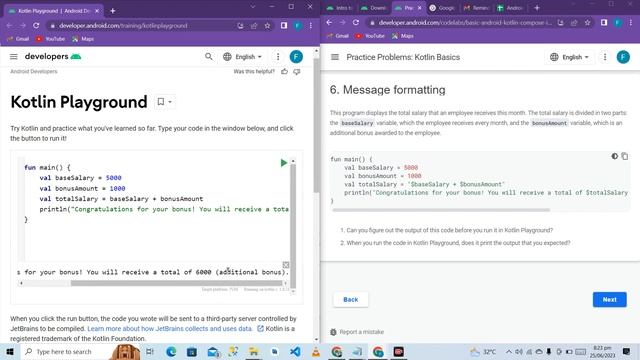640x360 pixels.
Task: Show hidden system tray icons
Action: 509,351
